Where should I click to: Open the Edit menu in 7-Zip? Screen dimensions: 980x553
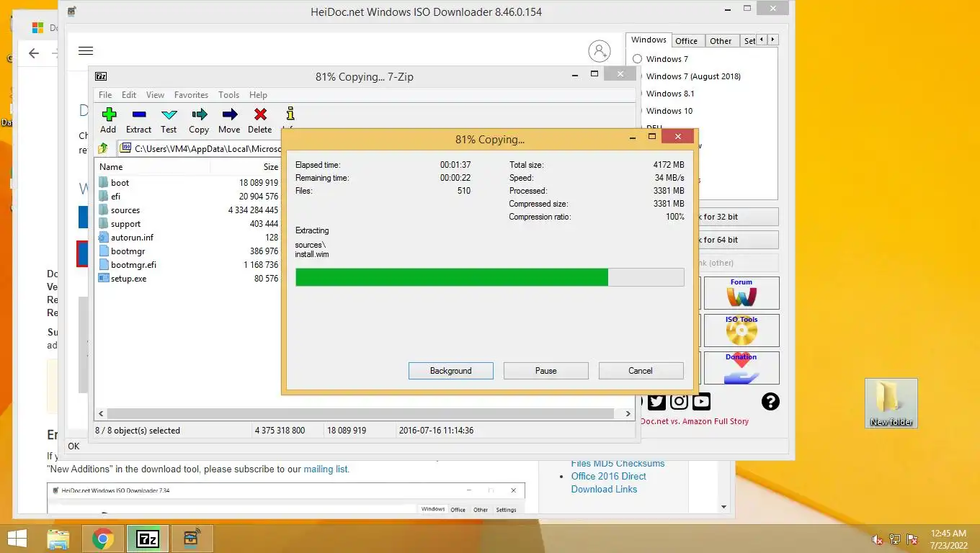click(129, 95)
